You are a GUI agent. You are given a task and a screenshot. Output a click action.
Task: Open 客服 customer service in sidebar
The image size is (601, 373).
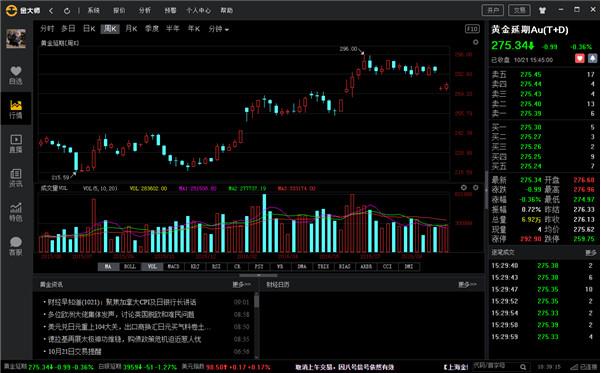(x=16, y=246)
